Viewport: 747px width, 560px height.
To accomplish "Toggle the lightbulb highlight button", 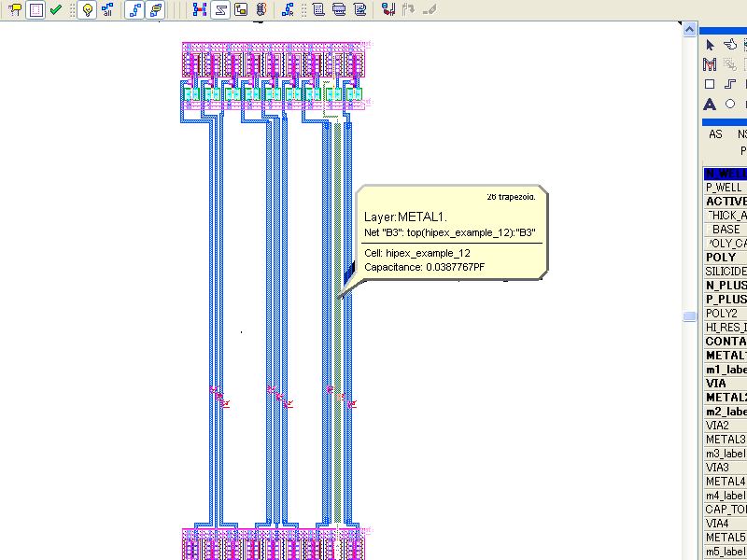I will [x=87, y=10].
